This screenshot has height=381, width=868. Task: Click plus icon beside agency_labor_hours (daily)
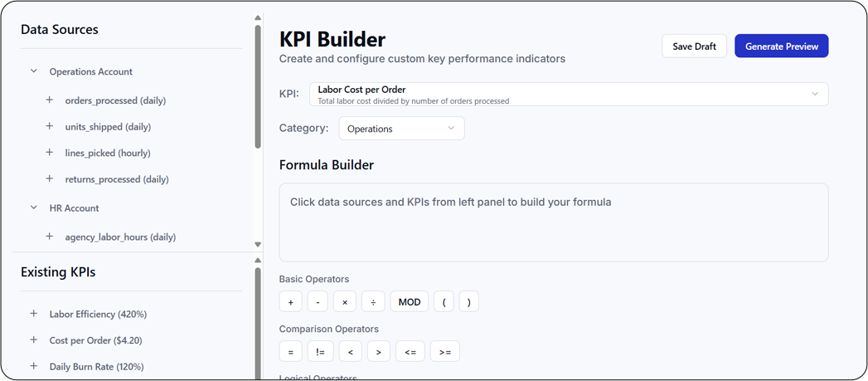(50, 237)
